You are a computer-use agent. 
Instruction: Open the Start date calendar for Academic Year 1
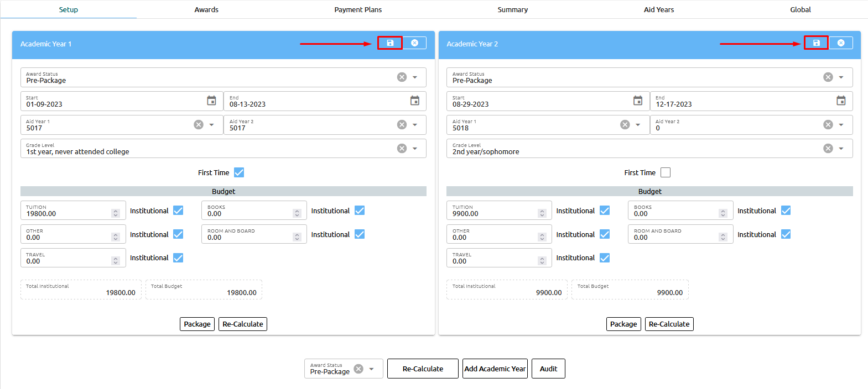click(x=211, y=101)
